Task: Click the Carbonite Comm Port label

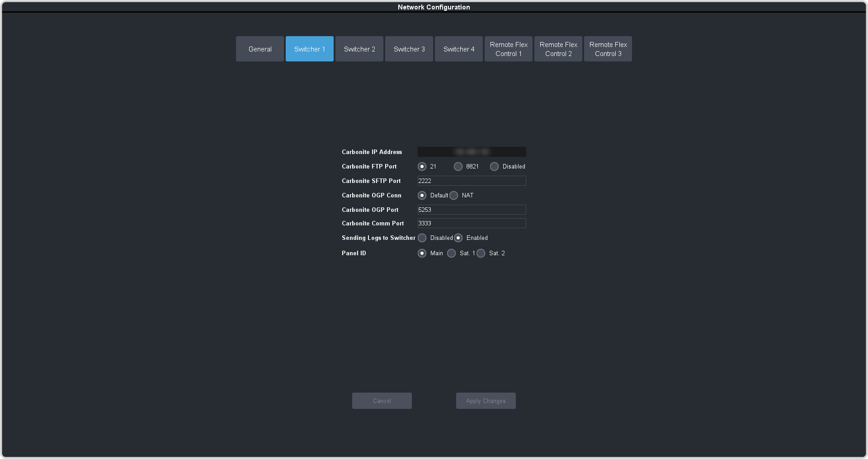Action: click(x=373, y=223)
